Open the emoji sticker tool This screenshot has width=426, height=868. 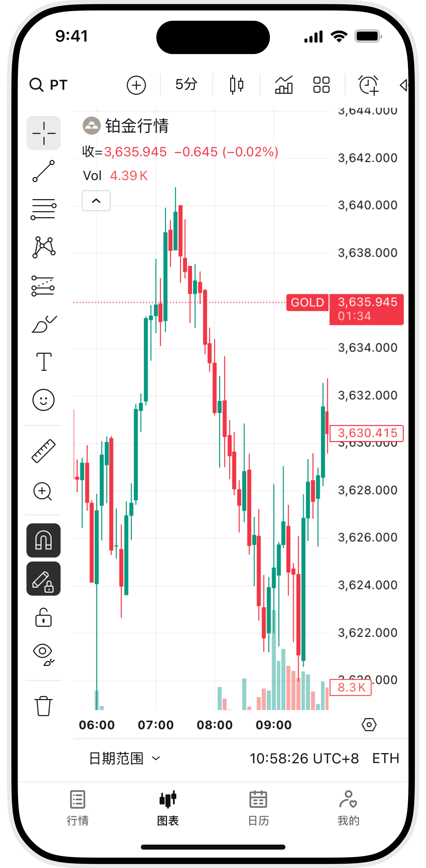[x=44, y=400]
